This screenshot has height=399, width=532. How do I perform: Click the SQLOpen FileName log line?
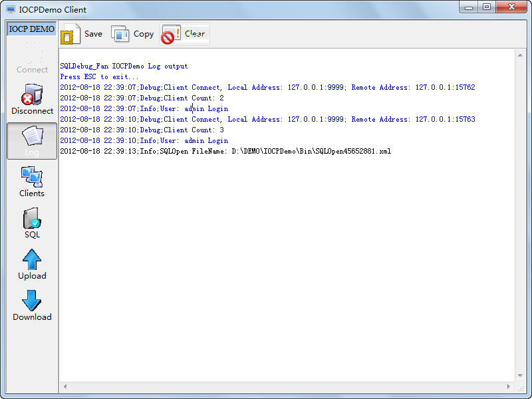point(225,152)
